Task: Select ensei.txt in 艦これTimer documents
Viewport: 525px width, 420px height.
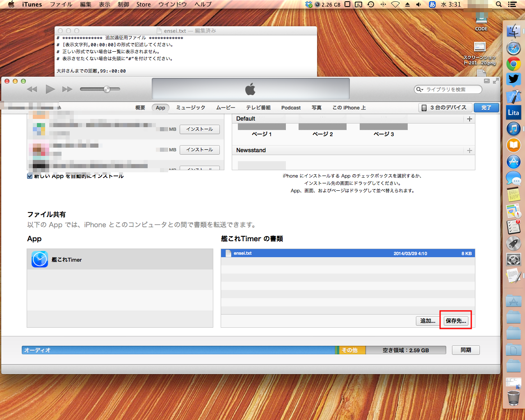Action: (348, 253)
